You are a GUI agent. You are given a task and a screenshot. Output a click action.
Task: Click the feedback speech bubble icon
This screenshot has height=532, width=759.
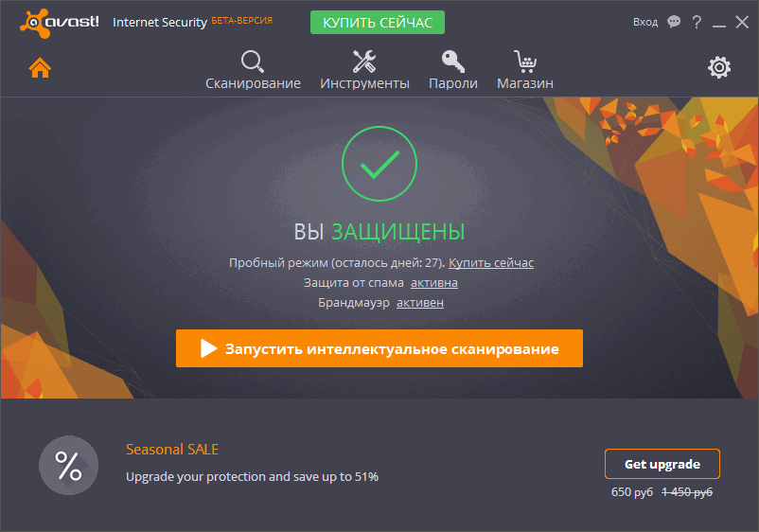coord(674,22)
